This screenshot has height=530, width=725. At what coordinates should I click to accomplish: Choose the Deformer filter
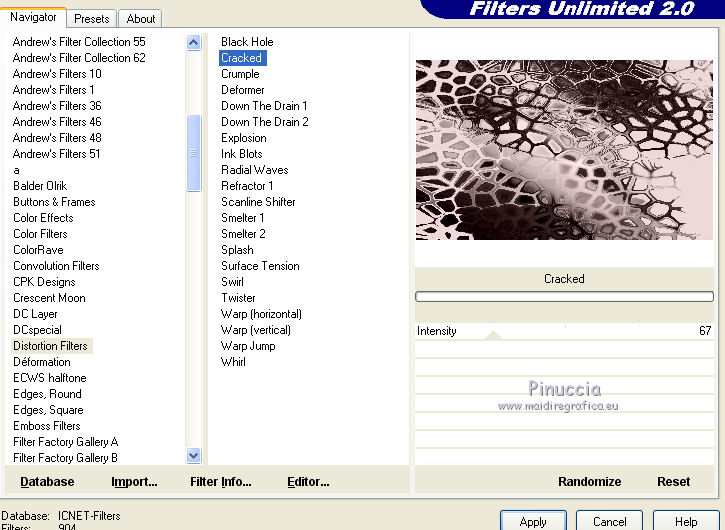(243, 90)
